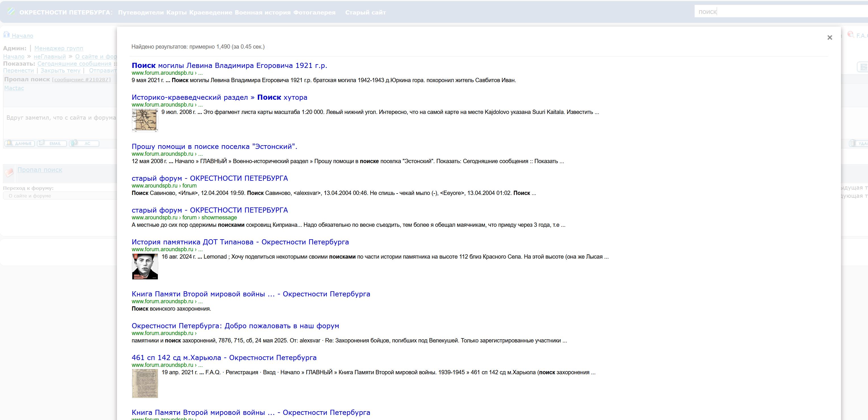Click the red topic icon beside Пропал поиск
Screen dimensions: 868x420
point(9,173)
